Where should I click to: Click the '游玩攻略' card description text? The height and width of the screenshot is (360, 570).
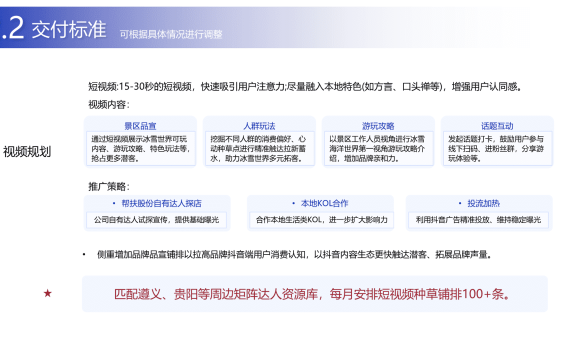(x=377, y=149)
